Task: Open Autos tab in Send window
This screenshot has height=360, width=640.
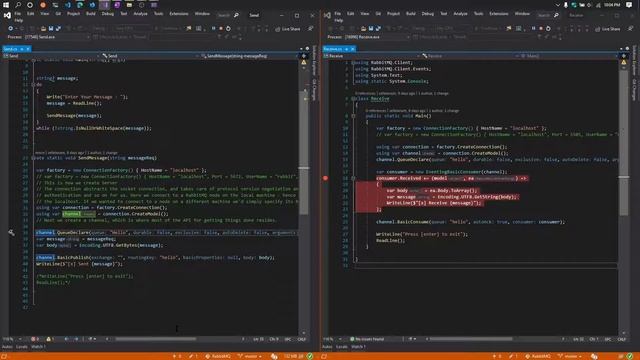Action: click(x=7, y=347)
